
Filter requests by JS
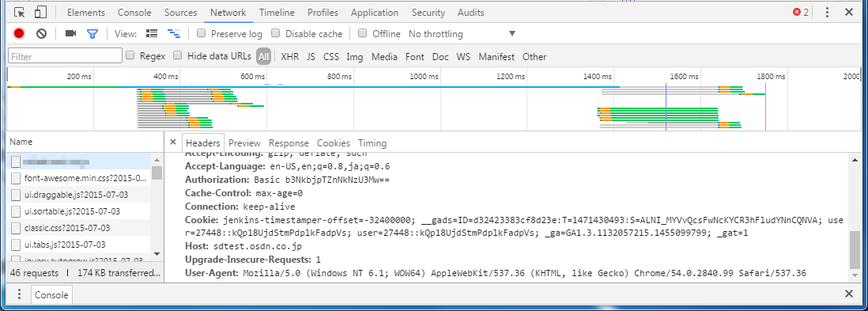311,56
